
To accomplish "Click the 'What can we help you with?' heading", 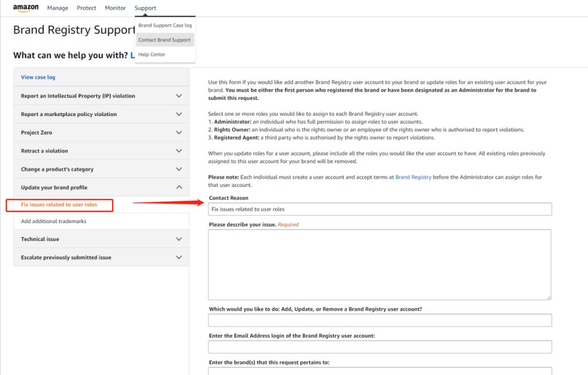I will point(70,55).
